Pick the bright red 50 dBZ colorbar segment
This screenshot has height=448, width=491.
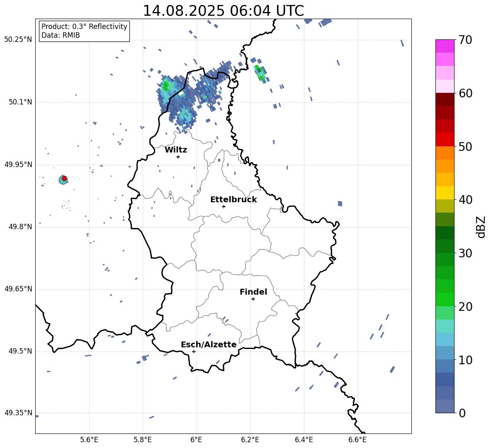point(445,140)
